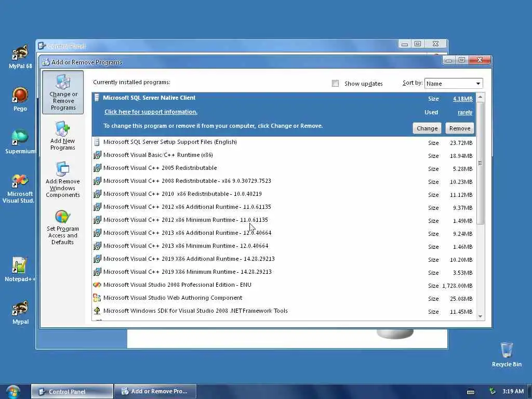Select Microsoft SQL Server Setup Support Files (English)

[284, 142]
